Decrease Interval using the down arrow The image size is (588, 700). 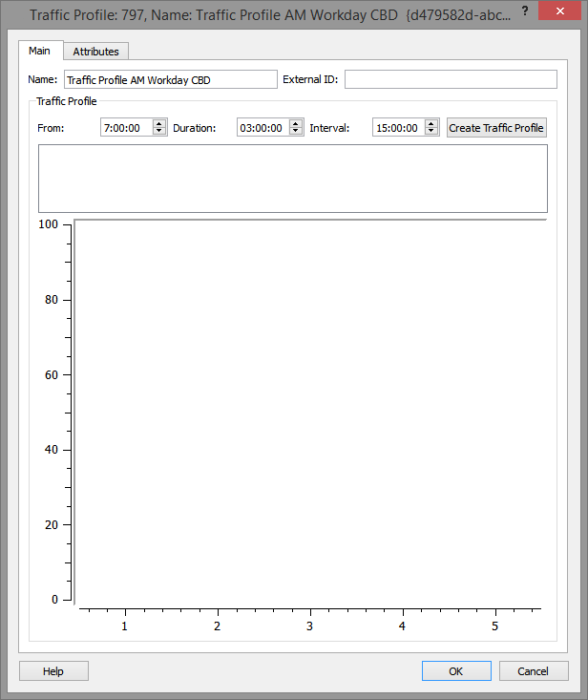click(x=431, y=132)
